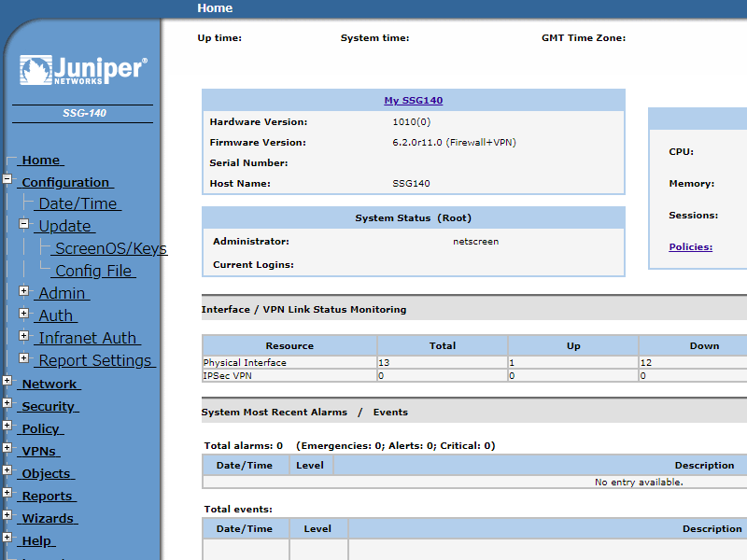Click the Up column header
The height and width of the screenshot is (560, 747).
coord(573,345)
